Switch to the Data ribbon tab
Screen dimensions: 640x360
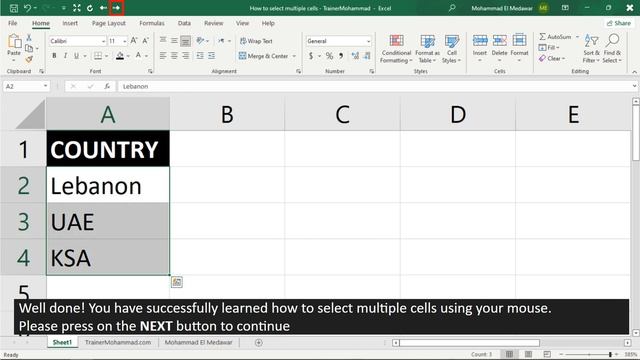pos(184,23)
